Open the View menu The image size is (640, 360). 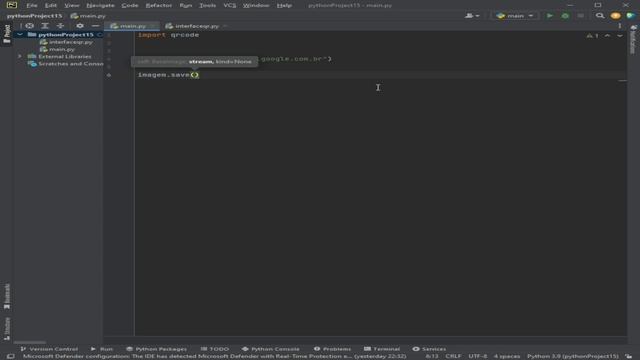click(x=72, y=5)
